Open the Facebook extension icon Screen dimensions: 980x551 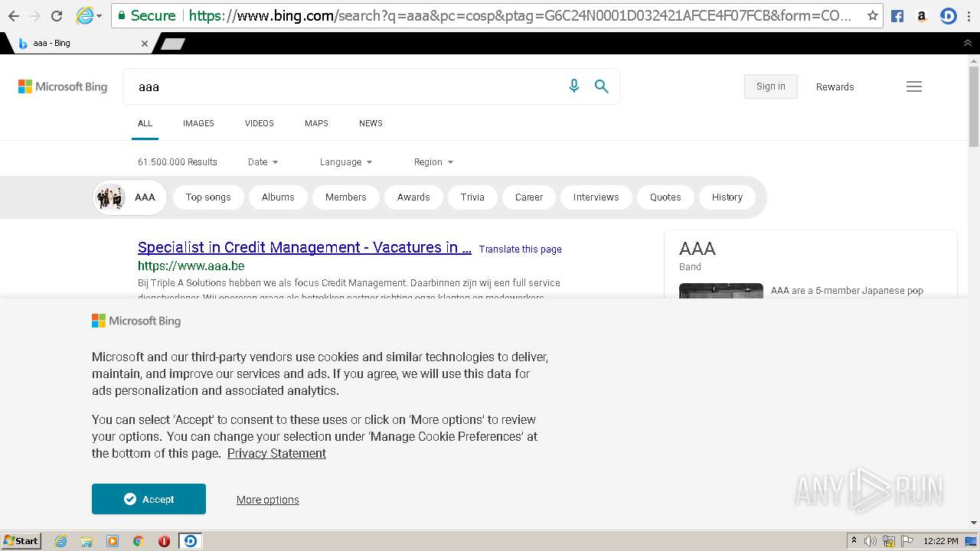click(x=897, y=15)
